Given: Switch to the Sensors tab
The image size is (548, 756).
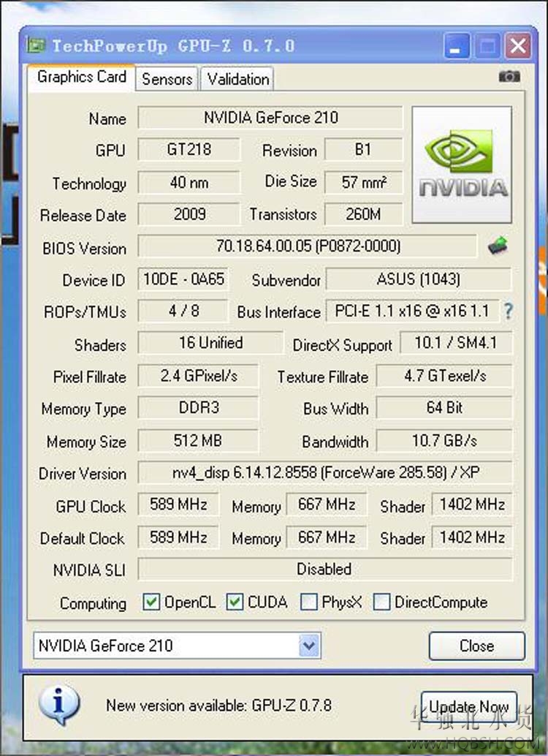Looking at the screenshot, I should coord(167,79).
